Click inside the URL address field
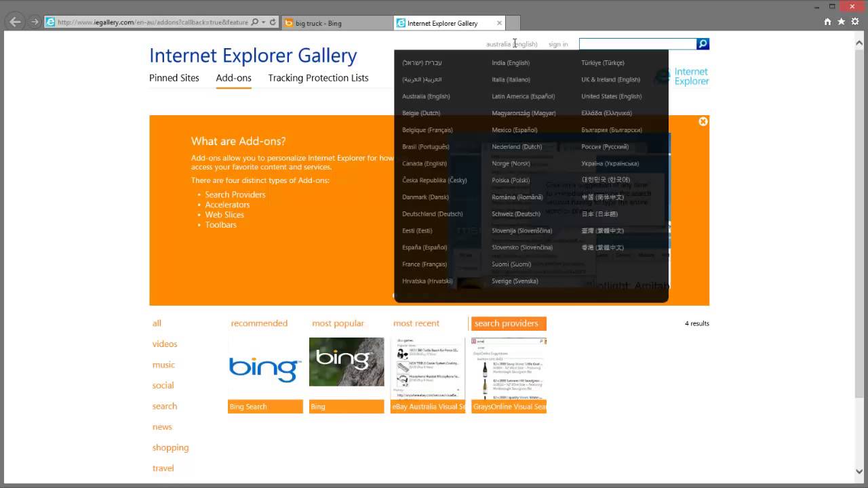 pyautogui.click(x=153, y=22)
